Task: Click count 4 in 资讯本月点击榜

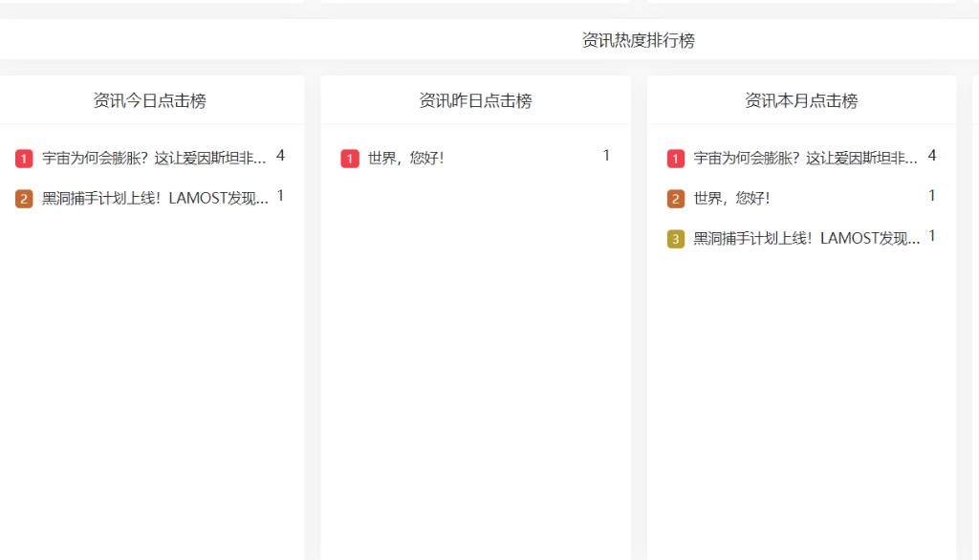Action: 932,156
